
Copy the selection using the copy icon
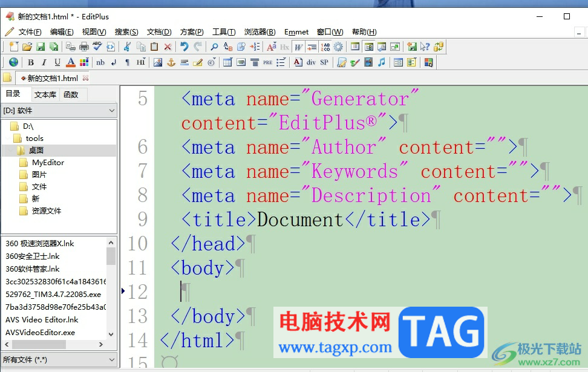141,47
